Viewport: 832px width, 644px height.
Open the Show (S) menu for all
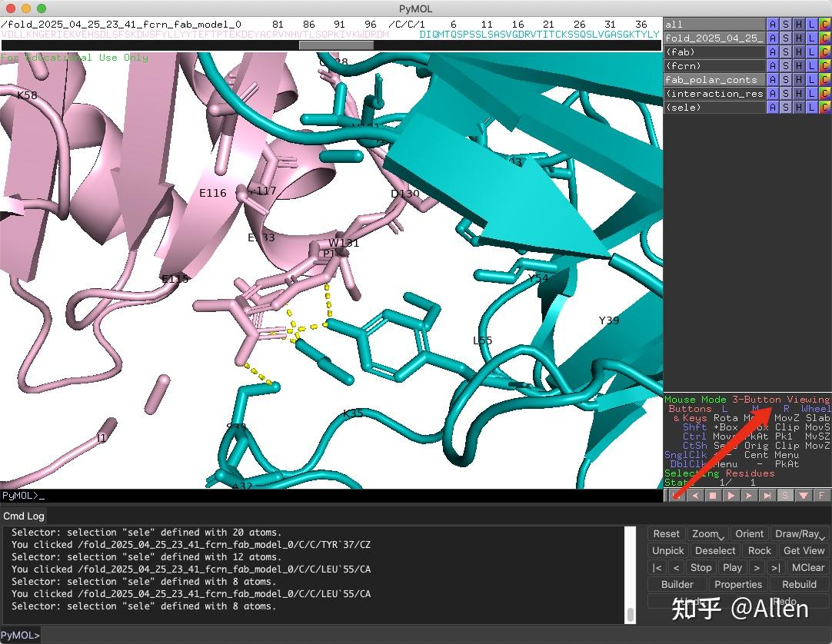click(786, 24)
